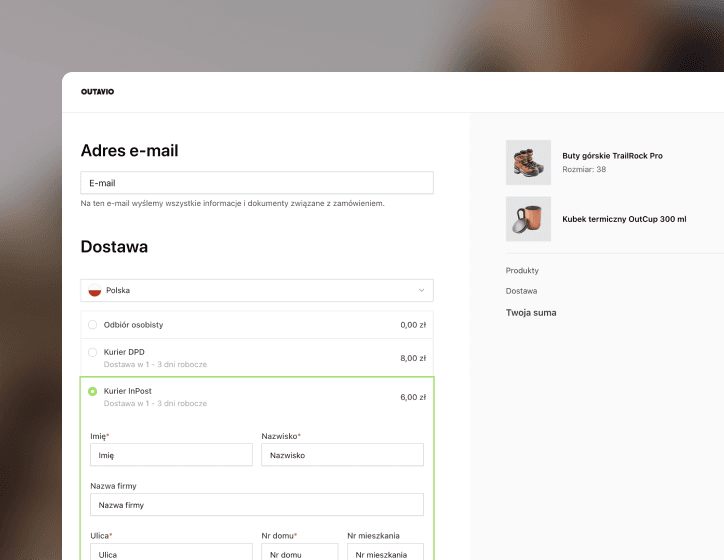Click the Nr mieszkania input

pyautogui.click(x=385, y=553)
